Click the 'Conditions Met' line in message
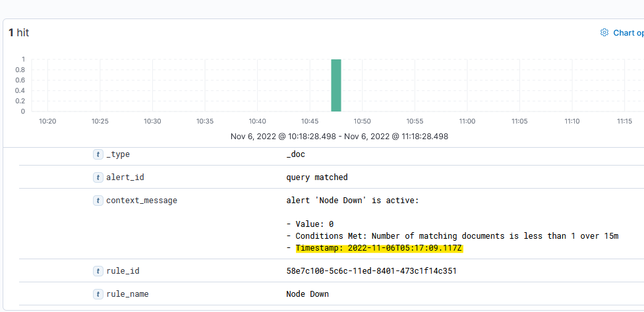This screenshot has width=644, height=312. coord(453,236)
